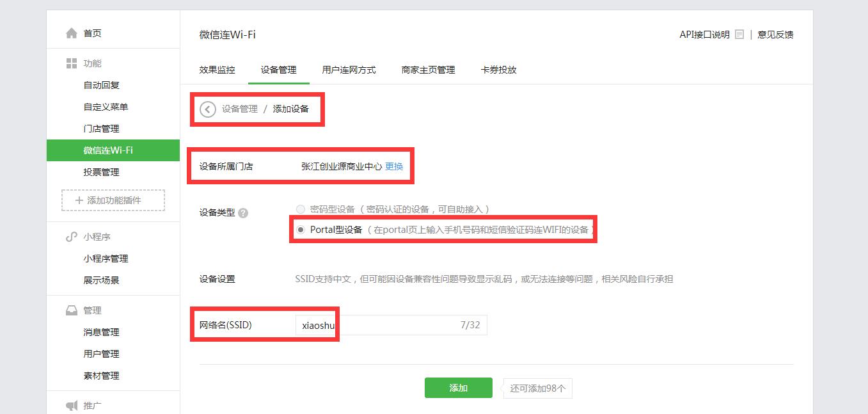Switch to the 效果监控 tab
The height and width of the screenshot is (414, 868).
pos(217,70)
